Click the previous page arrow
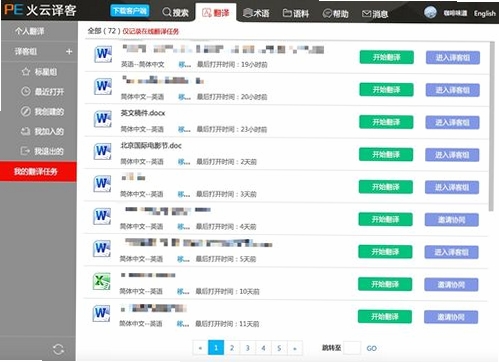 click(200, 348)
